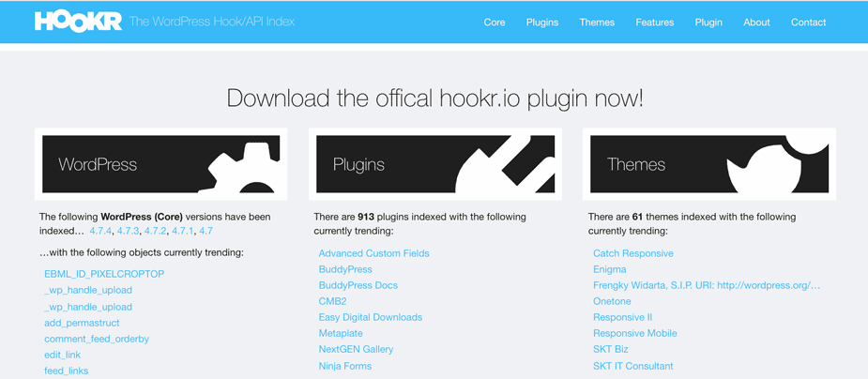The width and height of the screenshot is (868, 379).
Task: Open the NextGEN Gallery plugin
Action: pos(356,350)
